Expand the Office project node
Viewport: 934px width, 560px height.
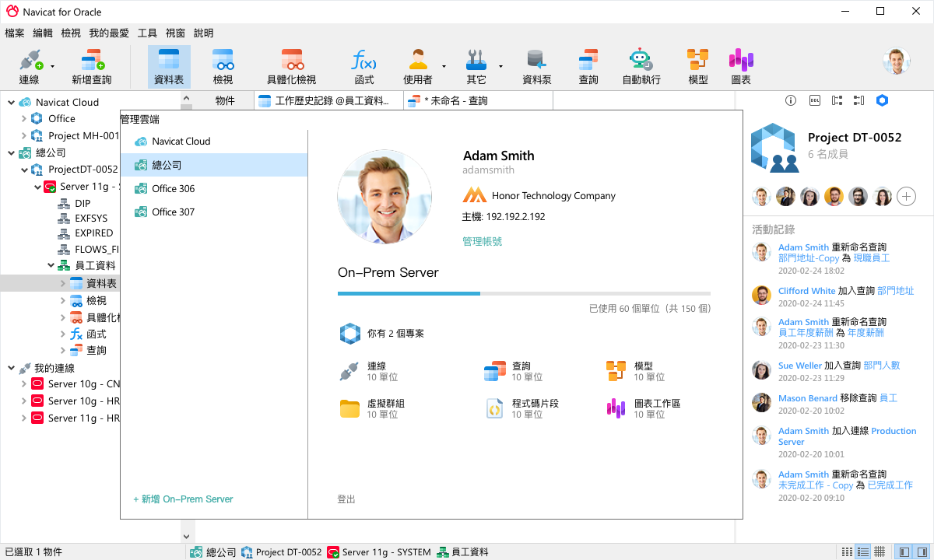click(x=23, y=119)
